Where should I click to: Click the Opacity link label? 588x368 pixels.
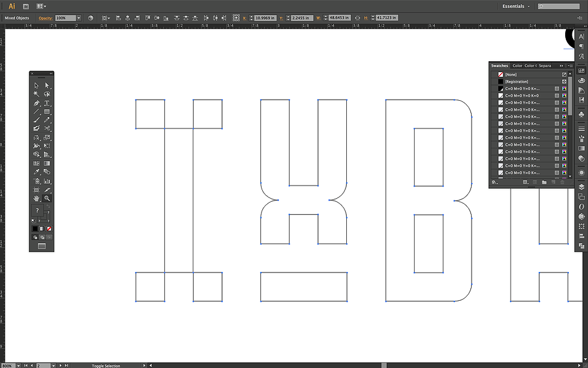pos(46,18)
